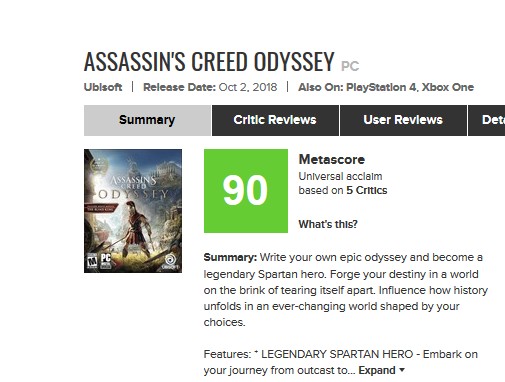The width and height of the screenshot is (505, 382).
Task: Click the ESRB M rating icon on cover
Action: (92, 261)
